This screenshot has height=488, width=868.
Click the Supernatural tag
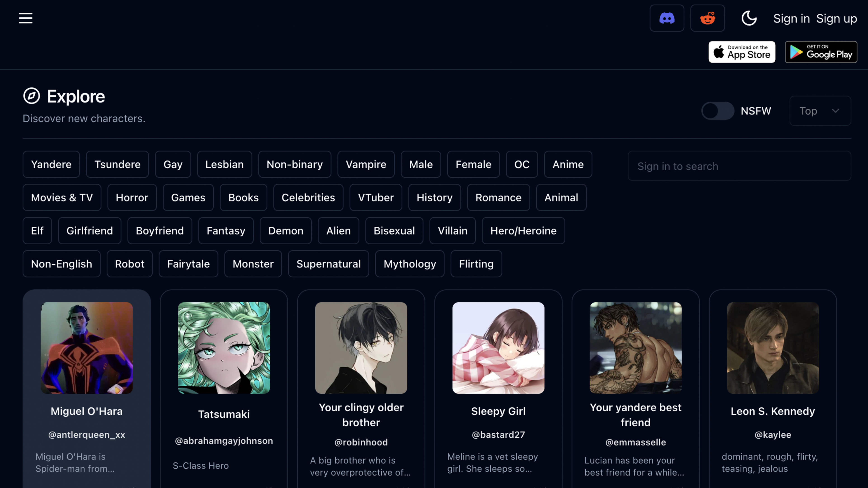click(x=328, y=264)
